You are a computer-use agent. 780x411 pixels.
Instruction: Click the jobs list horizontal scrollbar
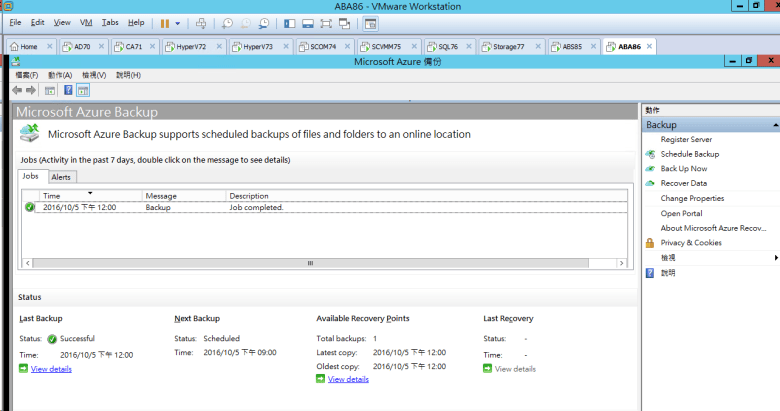(x=310, y=263)
